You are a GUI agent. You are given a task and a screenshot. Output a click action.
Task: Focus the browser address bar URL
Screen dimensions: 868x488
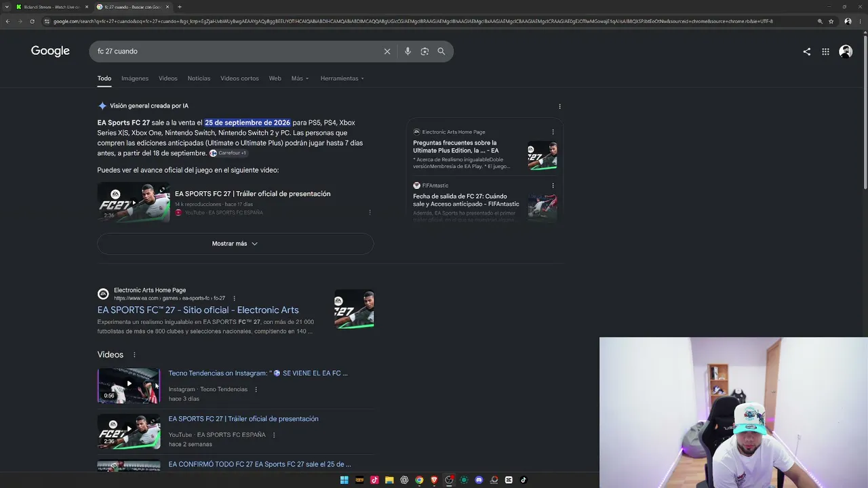(413, 21)
